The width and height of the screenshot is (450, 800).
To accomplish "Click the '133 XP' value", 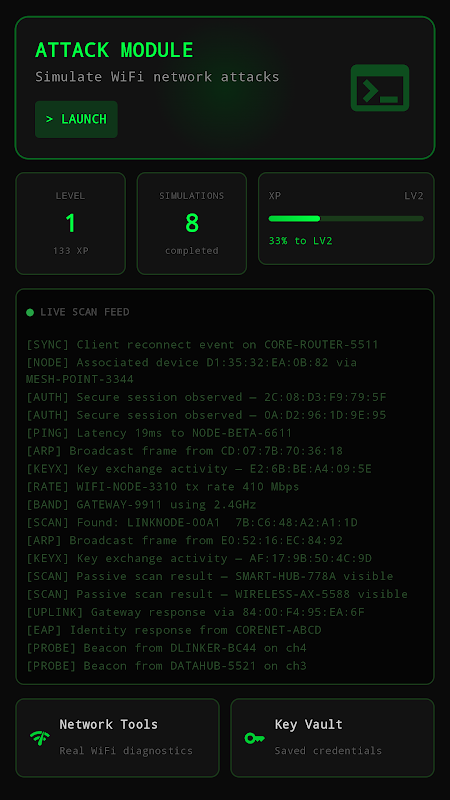I will (70, 251).
